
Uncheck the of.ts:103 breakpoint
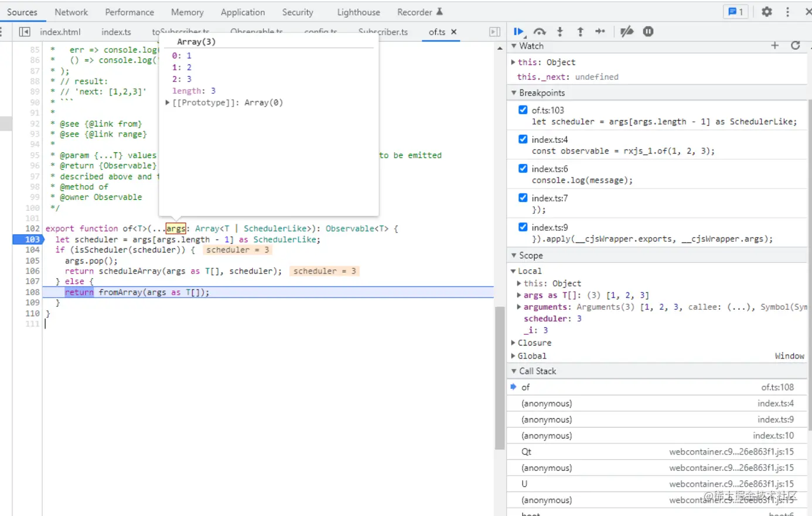523,110
